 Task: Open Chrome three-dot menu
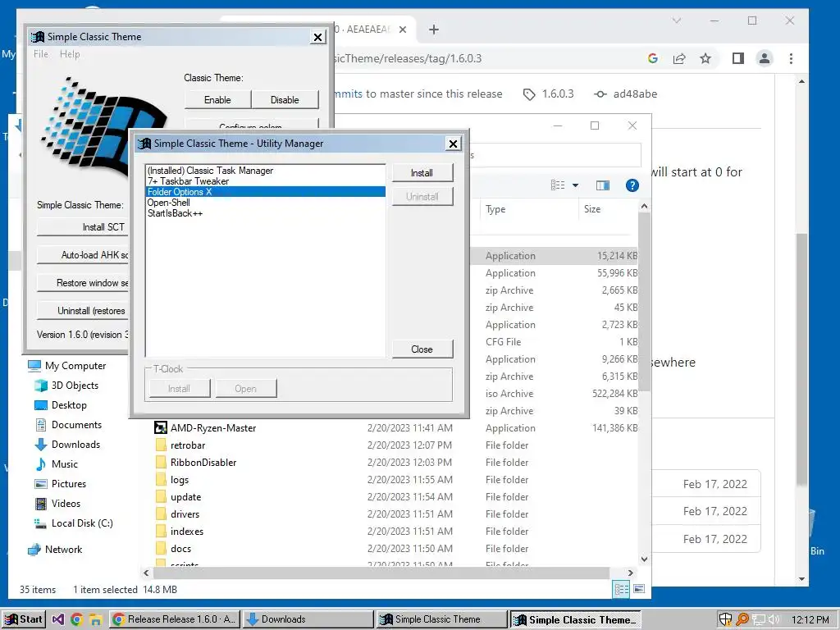tap(792, 58)
